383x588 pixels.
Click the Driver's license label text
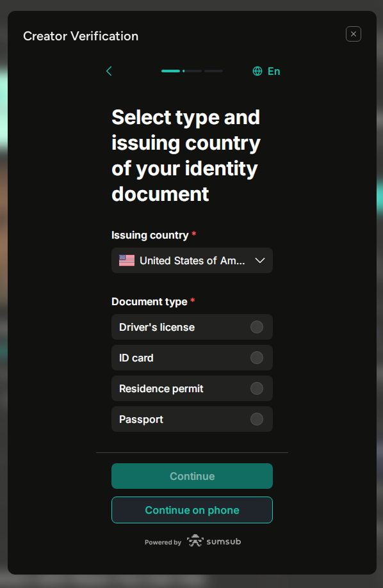[156, 327]
